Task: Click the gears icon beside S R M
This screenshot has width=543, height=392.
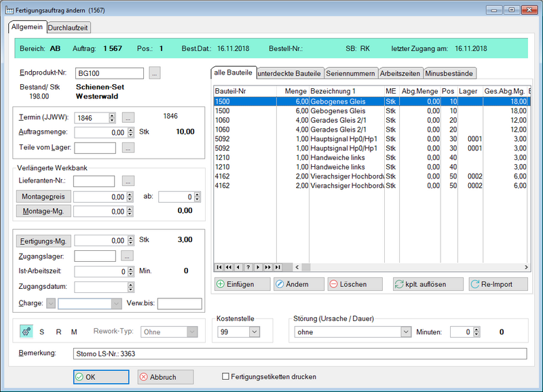Action: point(26,332)
